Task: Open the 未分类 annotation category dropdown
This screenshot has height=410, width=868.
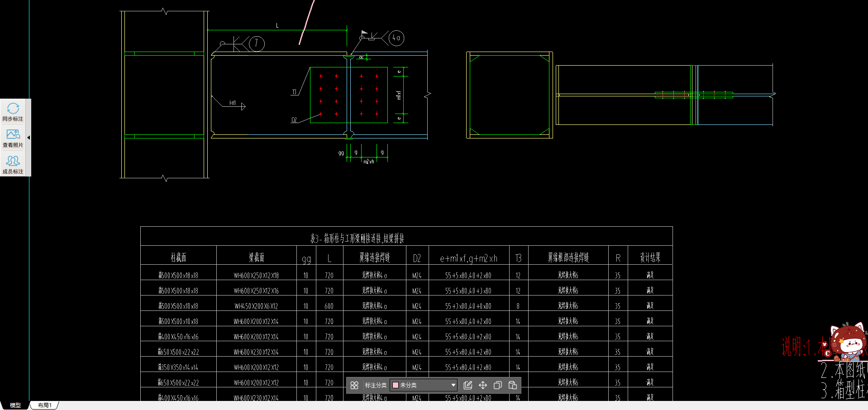Action: tap(424, 385)
